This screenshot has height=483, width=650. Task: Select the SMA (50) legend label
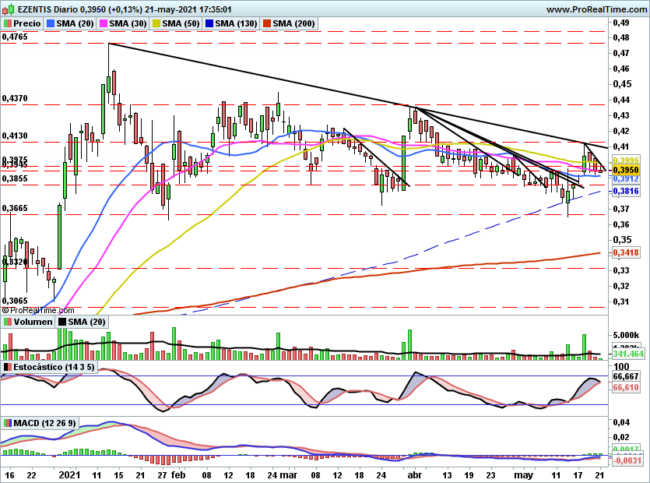click(181, 24)
